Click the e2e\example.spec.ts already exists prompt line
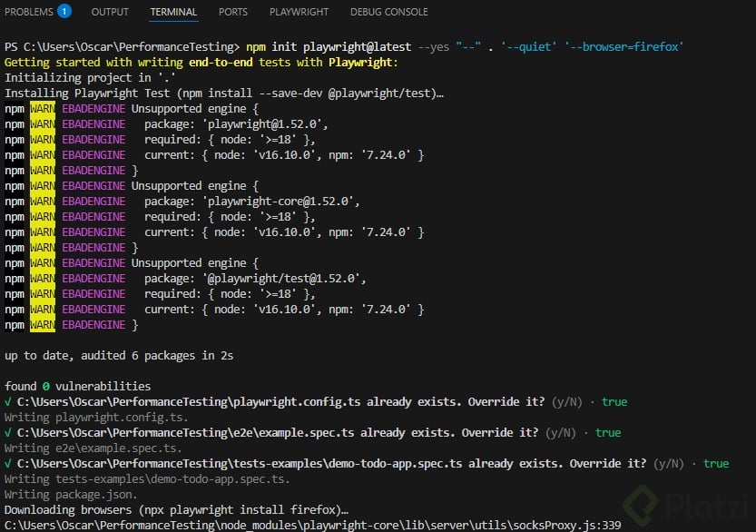The image size is (756, 532). (312, 433)
